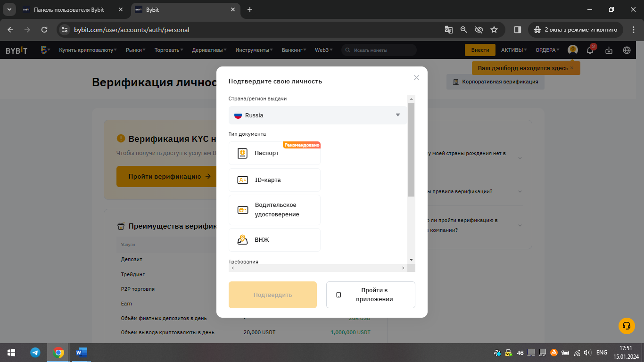Select Паспорт as the document type
This screenshot has width=644, height=362.
pos(274,153)
